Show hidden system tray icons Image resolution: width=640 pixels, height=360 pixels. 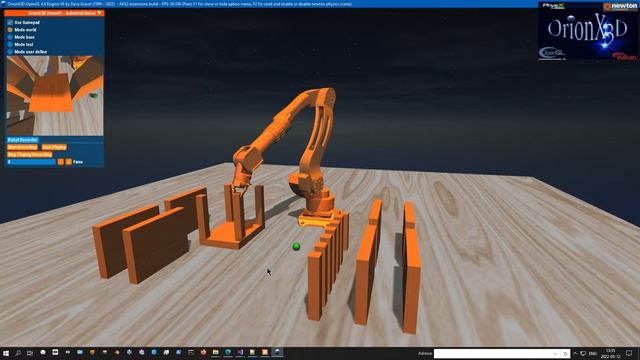pyautogui.click(x=575, y=353)
